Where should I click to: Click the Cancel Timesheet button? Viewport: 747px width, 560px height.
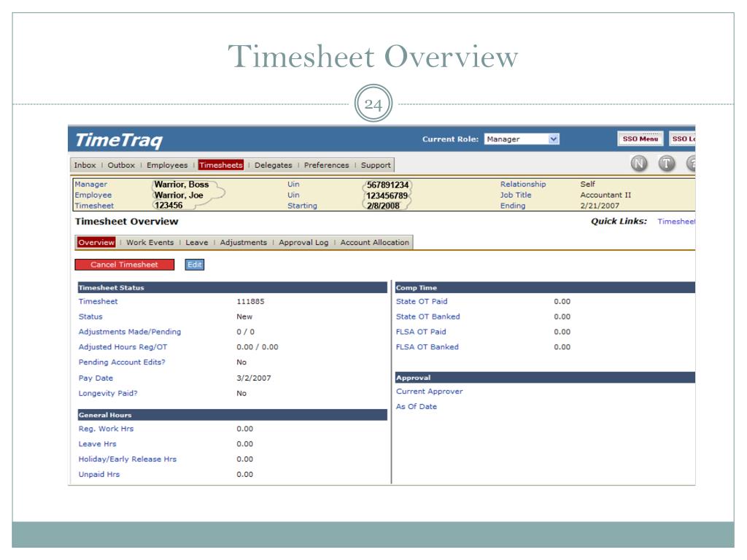point(124,265)
